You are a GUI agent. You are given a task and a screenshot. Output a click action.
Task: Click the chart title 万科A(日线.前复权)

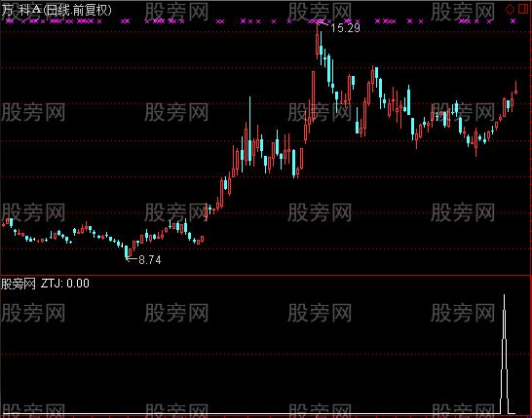[x=57, y=11]
